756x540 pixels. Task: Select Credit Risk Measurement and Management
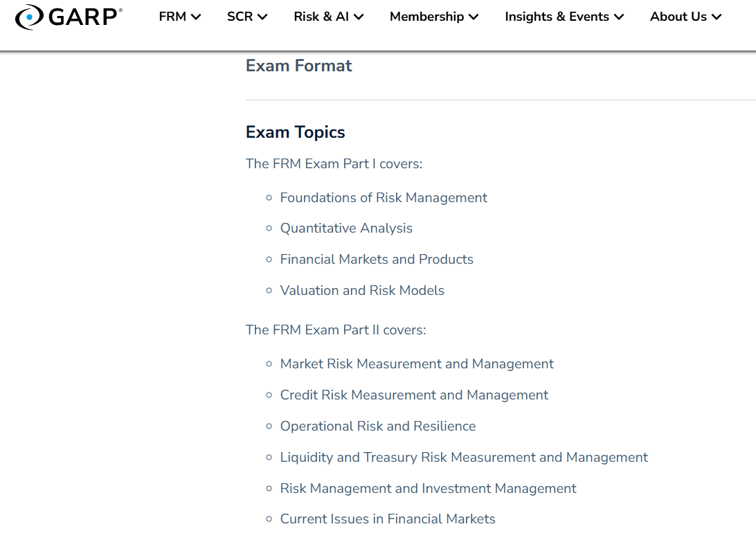coord(413,395)
